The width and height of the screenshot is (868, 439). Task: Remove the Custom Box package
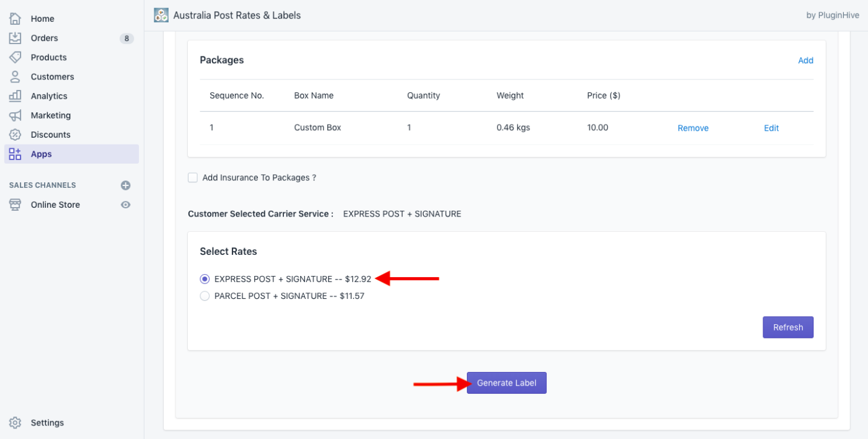(693, 128)
